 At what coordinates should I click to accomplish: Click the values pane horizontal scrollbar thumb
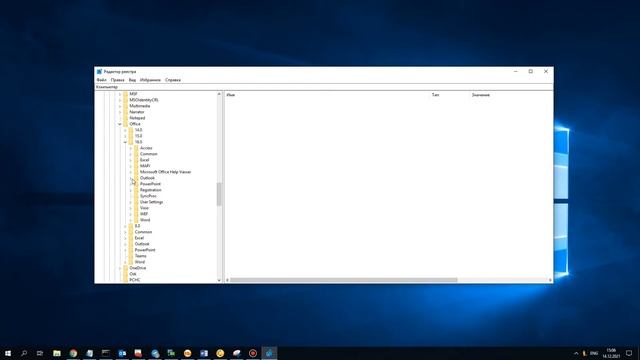(344, 280)
